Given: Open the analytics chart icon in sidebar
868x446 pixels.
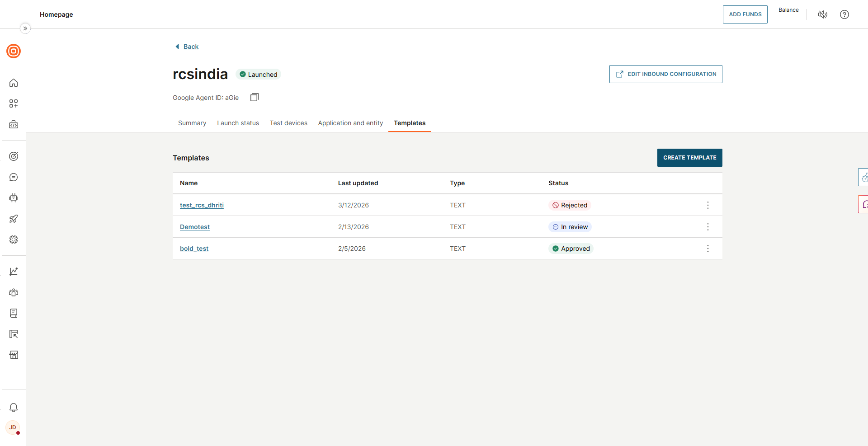Looking at the screenshot, I should [x=14, y=271].
